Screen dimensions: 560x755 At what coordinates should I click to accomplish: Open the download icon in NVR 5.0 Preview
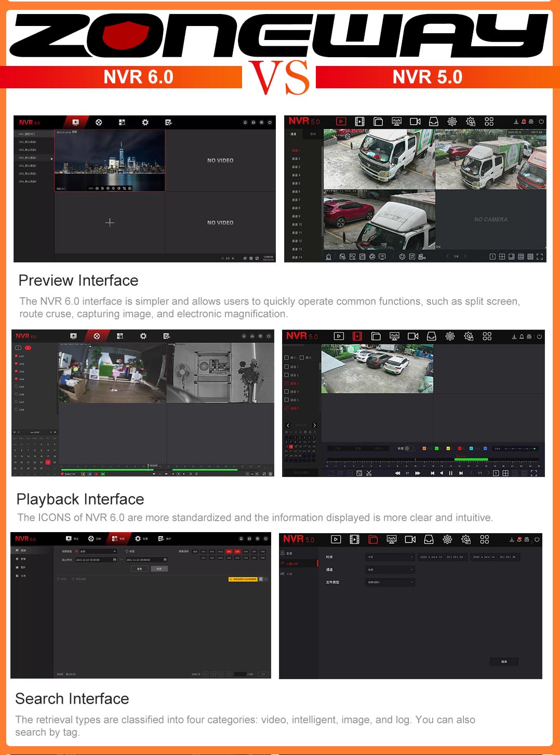(x=516, y=122)
